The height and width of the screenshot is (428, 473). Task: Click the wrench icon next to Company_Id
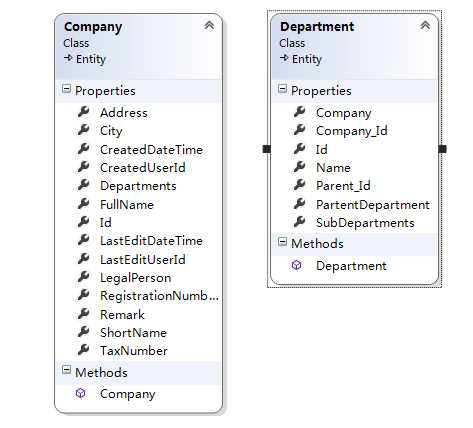pyautogui.click(x=299, y=130)
